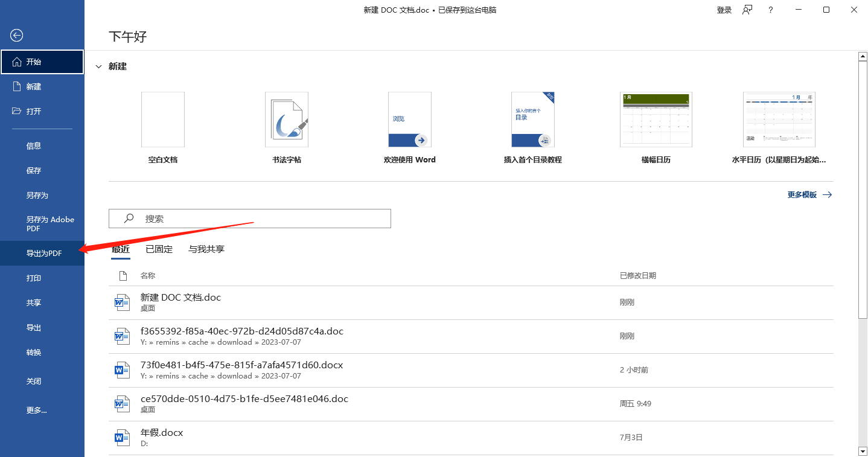Image resolution: width=868 pixels, height=457 pixels.
Task: Click the scrollbar down arrow
Action: (863, 451)
